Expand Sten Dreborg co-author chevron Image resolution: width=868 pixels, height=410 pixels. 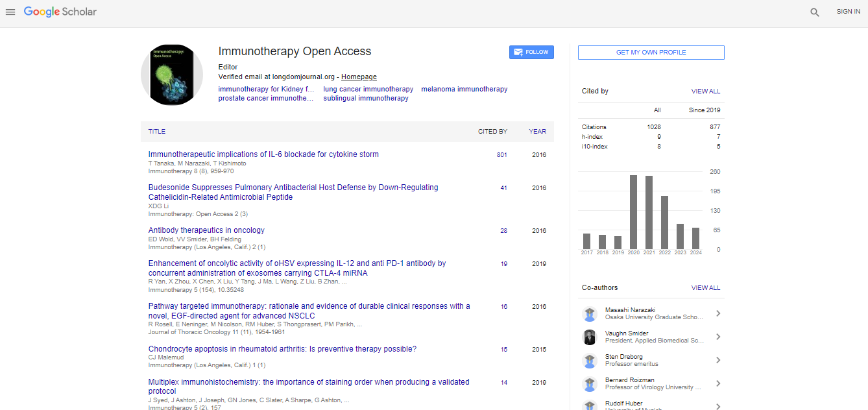click(x=717, y=361)
